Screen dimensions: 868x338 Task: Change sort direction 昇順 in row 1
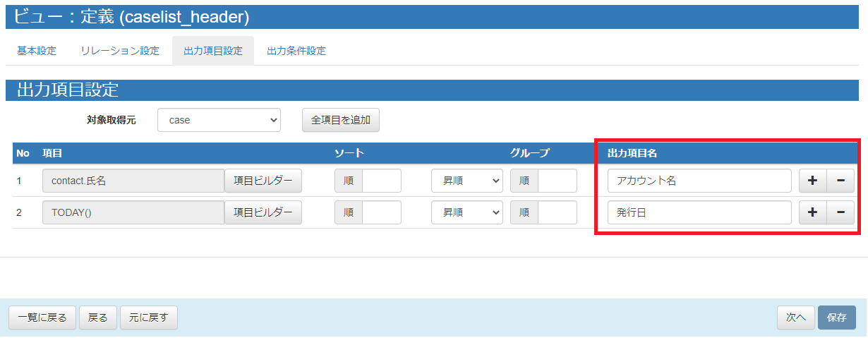[x=467, y=181]
